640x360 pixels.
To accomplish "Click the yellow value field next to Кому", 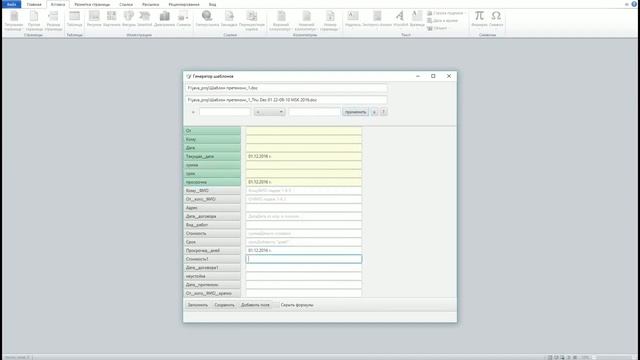I will click(304, 139).
